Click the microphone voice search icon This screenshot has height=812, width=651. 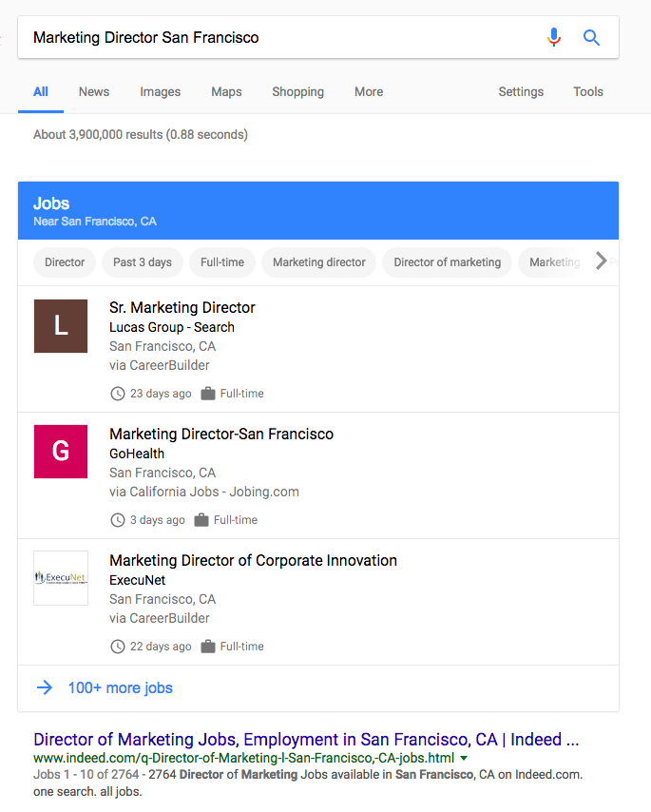554,37
